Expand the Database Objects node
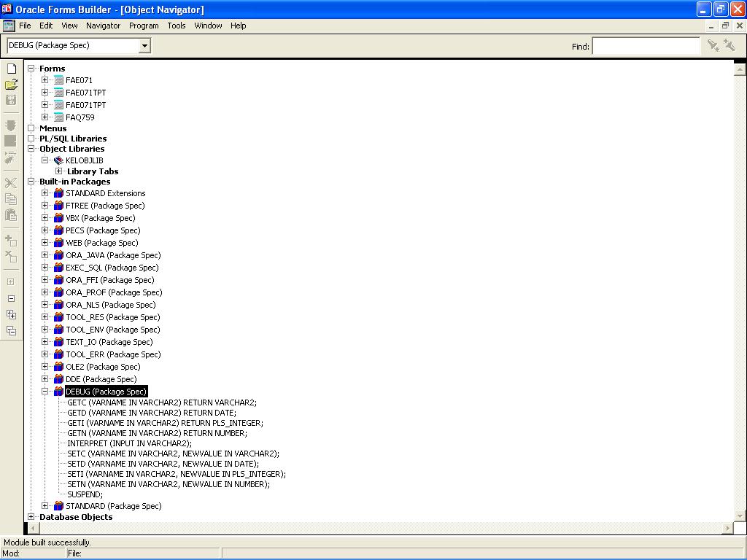Screen dimensions: 747x560 point(31,517)
